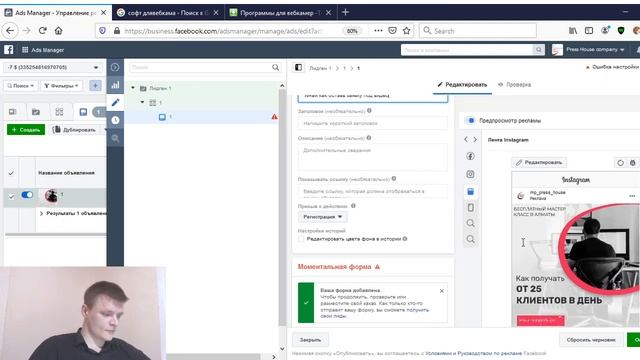
Task: Collapse the campaign tree node arrow
Action: click(x=133, y=88)
